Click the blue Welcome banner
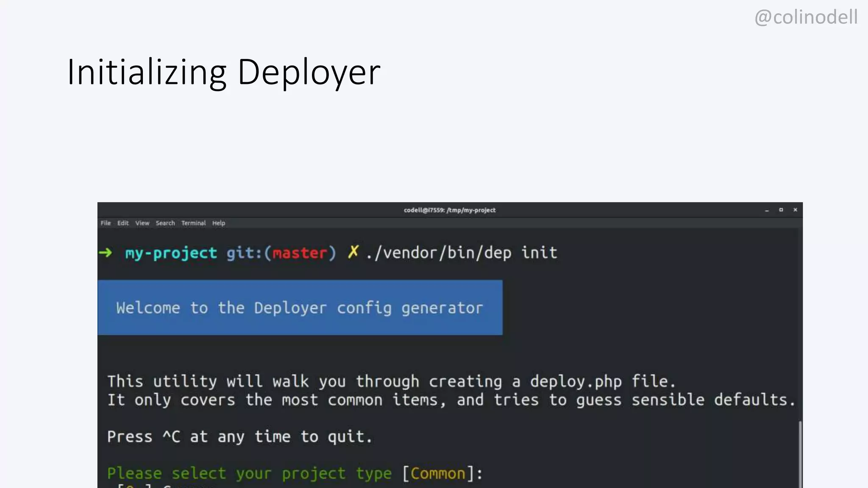 point(300,308)
